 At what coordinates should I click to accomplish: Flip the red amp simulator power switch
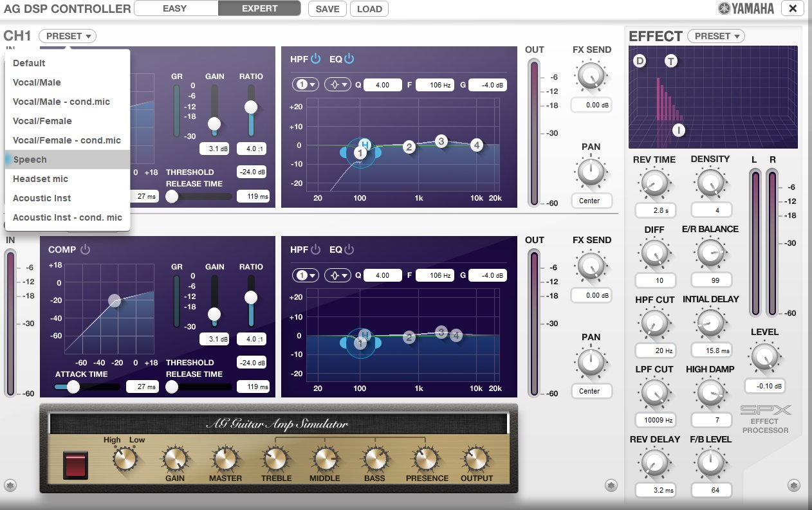(x=75, y=466)
